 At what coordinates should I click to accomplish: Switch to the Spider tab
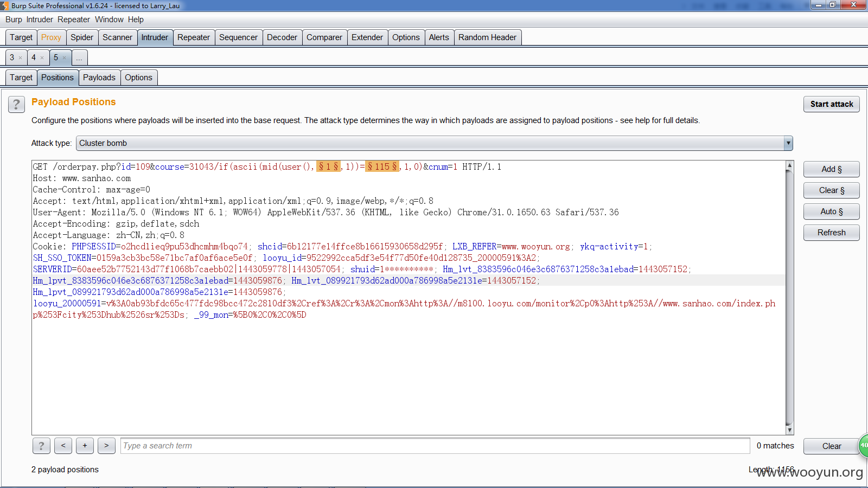click(x=82, y=37)
